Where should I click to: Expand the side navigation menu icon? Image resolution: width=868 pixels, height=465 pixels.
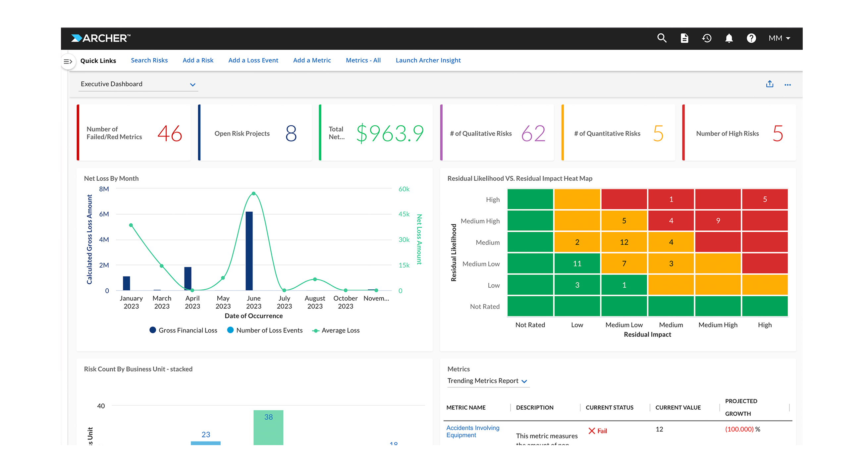68,61
